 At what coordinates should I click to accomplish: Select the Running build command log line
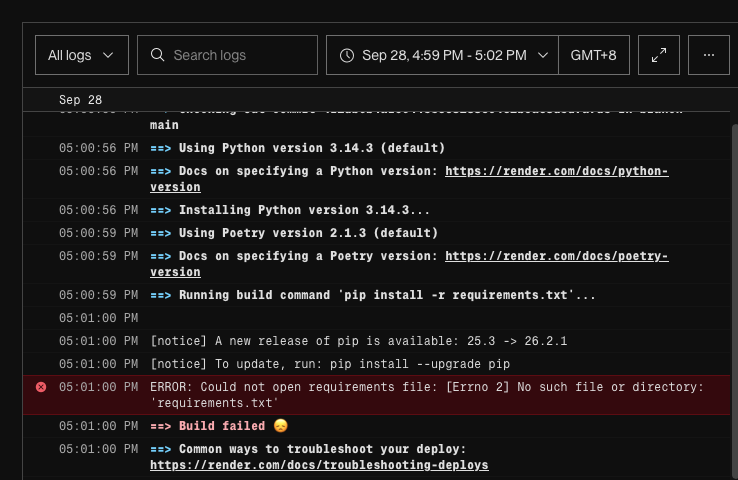point(377,295)
